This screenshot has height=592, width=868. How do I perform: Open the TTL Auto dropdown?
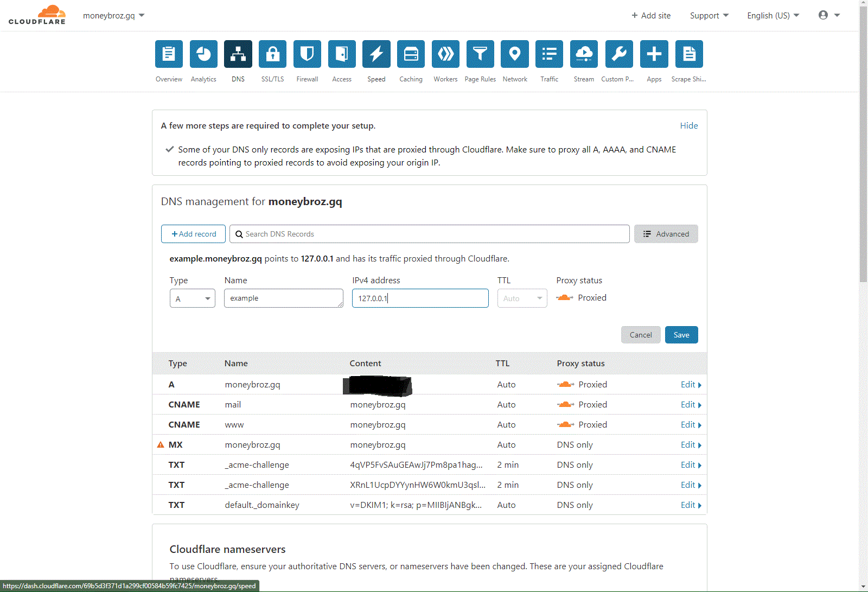[522, 298]
